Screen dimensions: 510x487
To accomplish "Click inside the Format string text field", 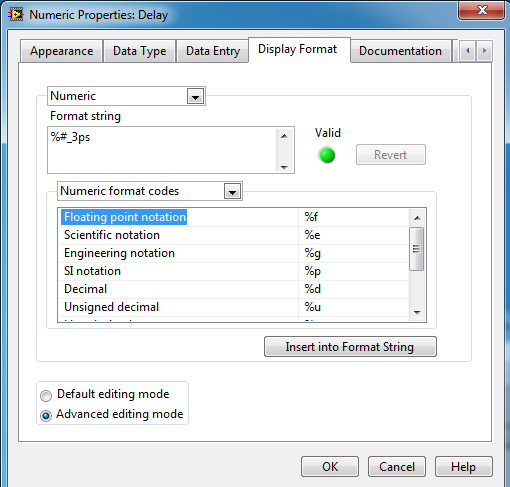I will point(162,150).
